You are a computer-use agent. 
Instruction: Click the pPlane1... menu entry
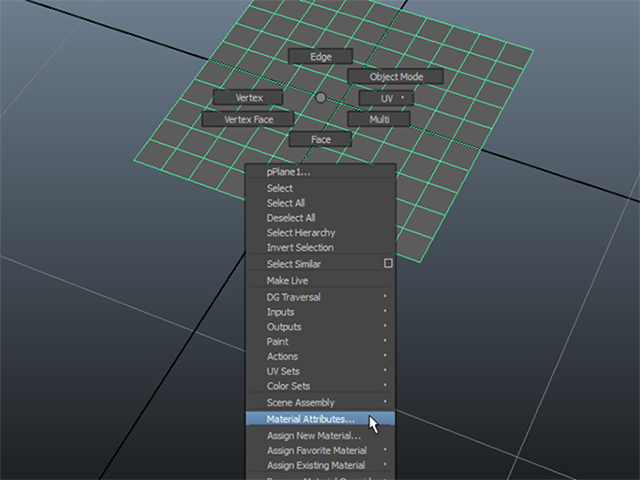pyautogui.click(x=320, y=172)
